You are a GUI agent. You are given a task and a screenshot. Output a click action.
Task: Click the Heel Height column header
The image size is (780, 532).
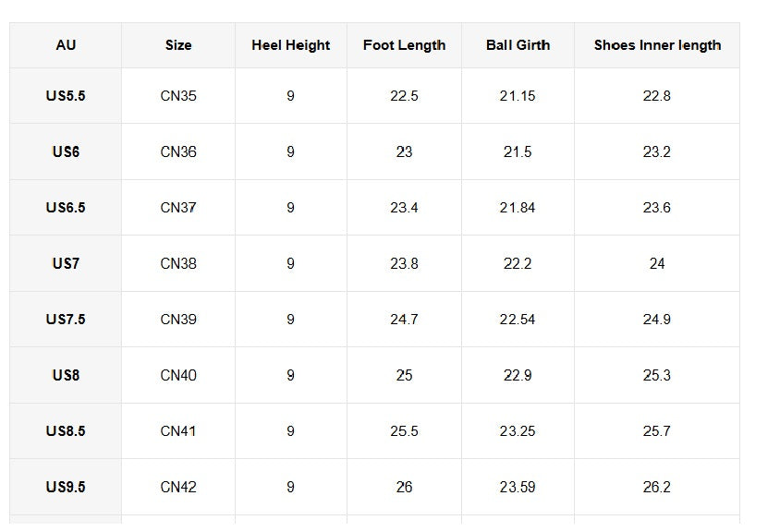click(x=290, y=45)
